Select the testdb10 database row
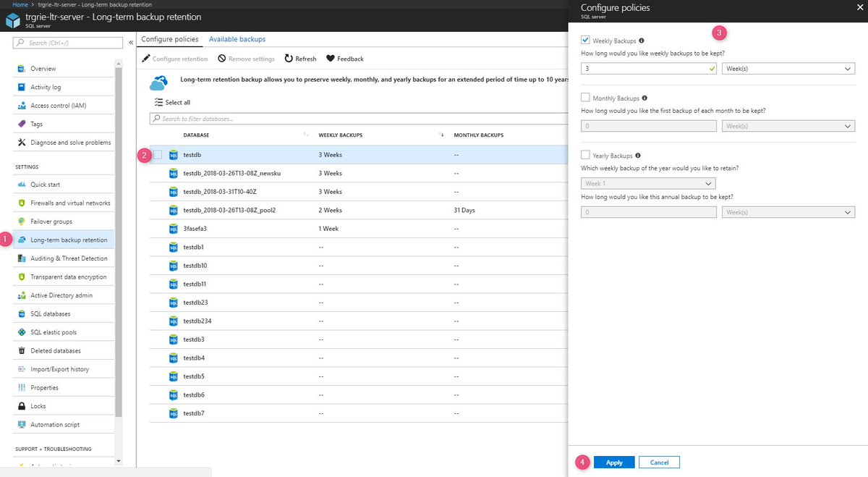 point(359,266)
